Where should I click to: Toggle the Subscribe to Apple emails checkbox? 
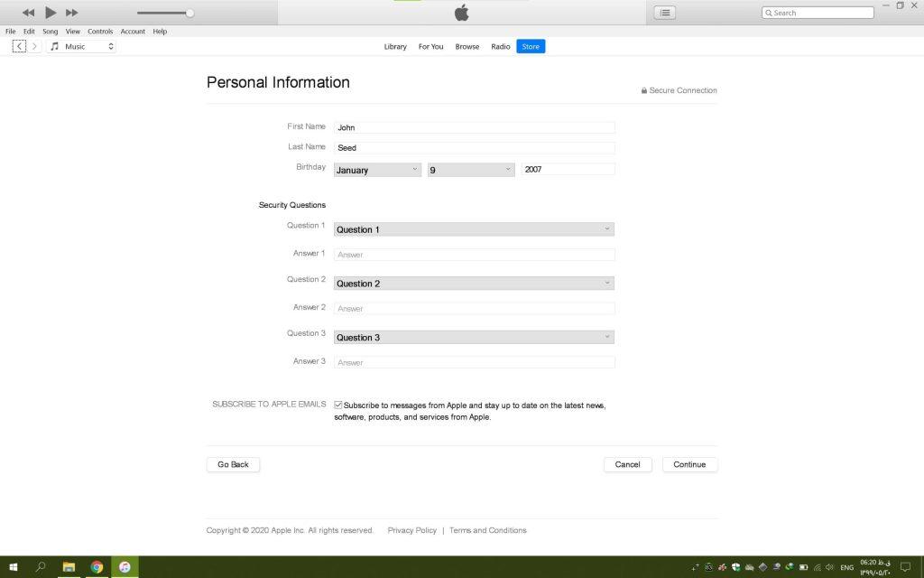click(338, 406)
